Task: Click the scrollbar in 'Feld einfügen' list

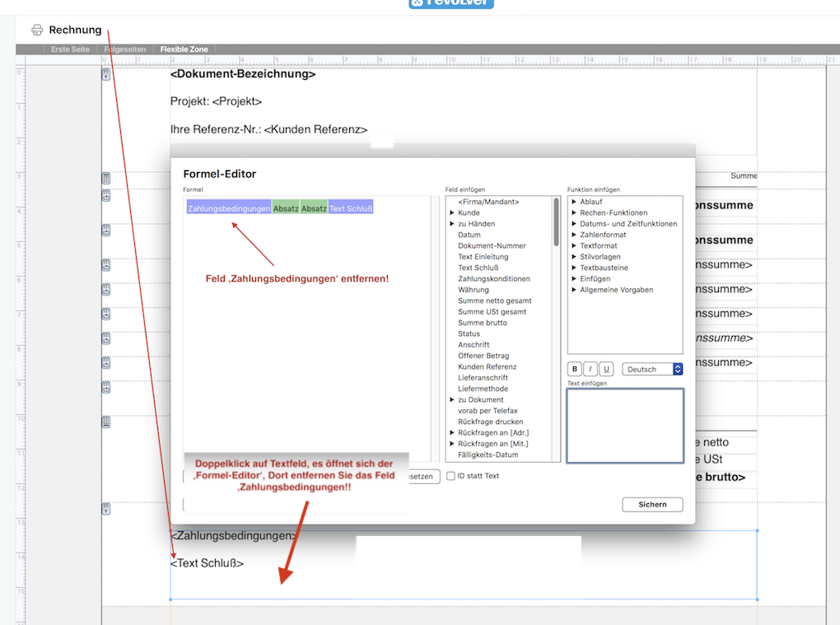Action: (x=557, y=222)
